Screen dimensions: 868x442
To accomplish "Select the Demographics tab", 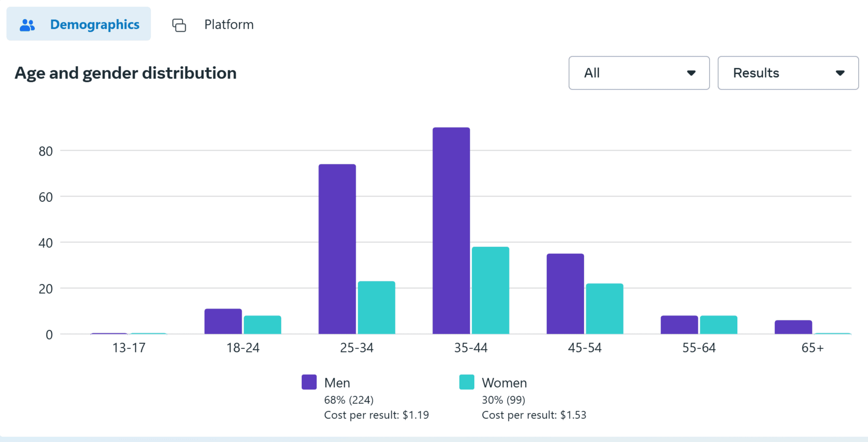I will [94, 25].
